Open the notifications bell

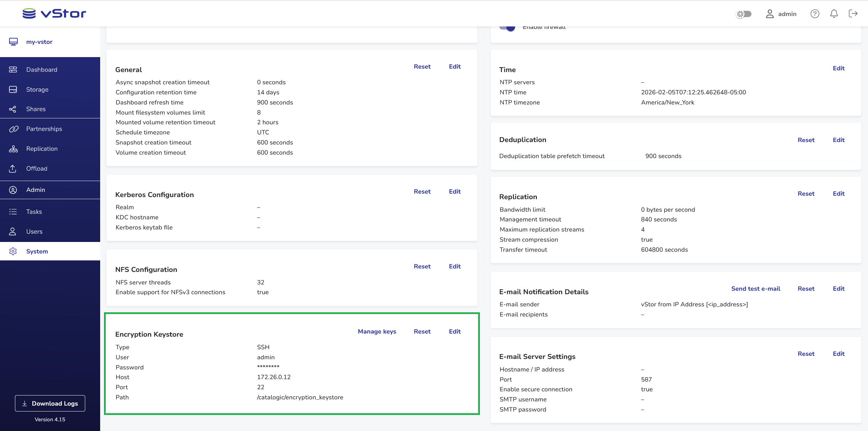(834, 14)
